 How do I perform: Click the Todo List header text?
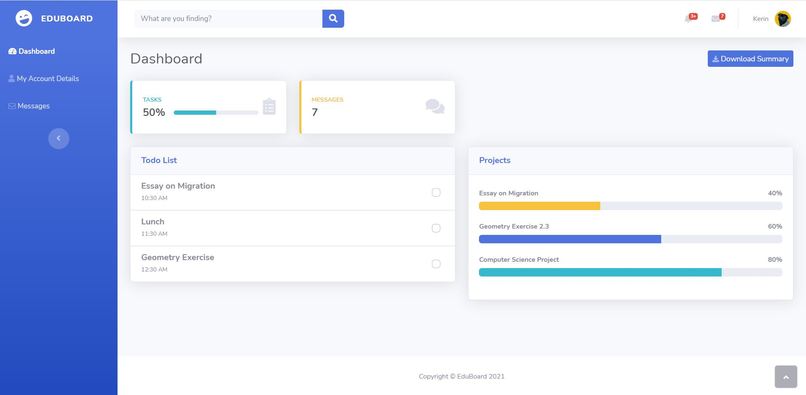tap(159, 160)
